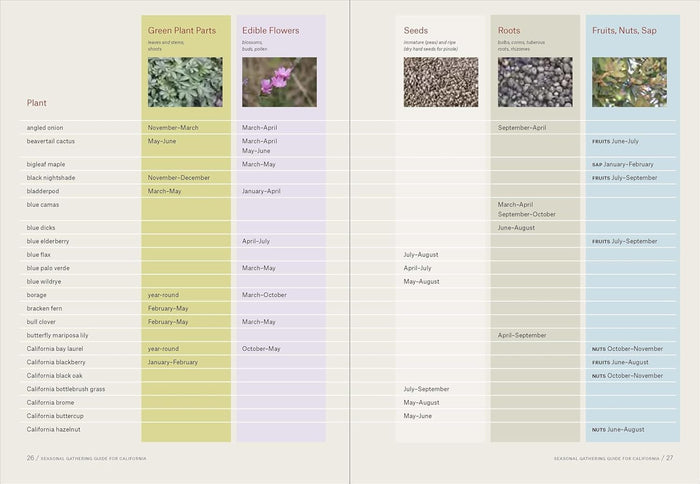Screen dimensions: 700x484
Task: Click the Seeds photo thumbnail
Action: [x=441, y=82]
